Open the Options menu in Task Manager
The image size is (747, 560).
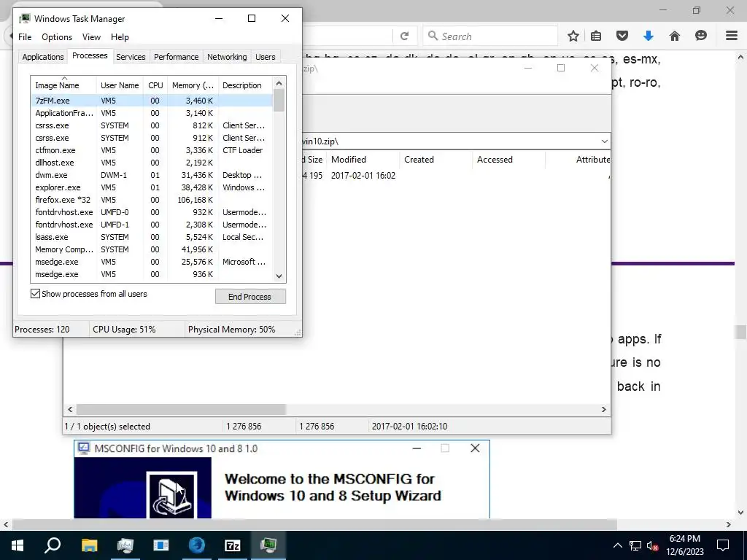(57, 37)
